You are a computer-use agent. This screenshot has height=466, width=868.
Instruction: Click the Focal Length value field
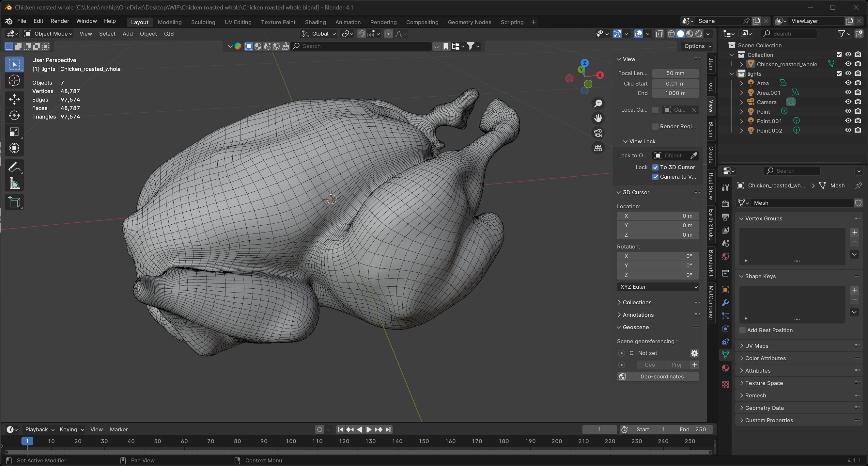click(675, 73)
